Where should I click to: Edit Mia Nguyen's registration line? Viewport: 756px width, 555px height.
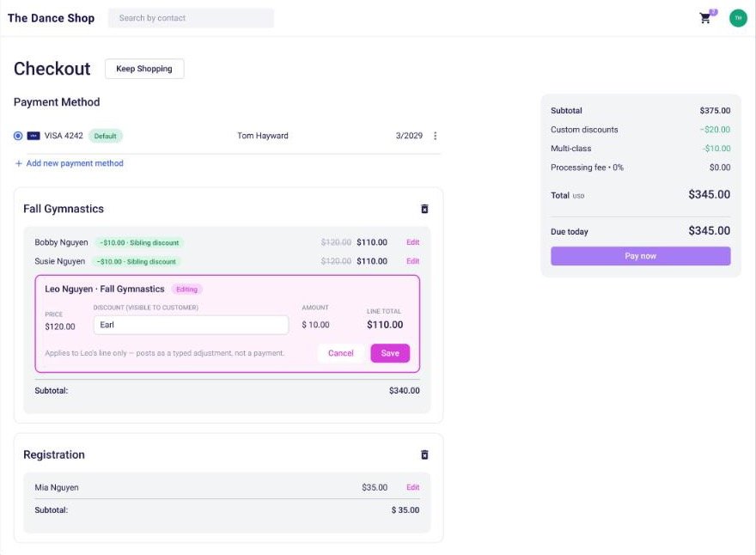(412, 487)
